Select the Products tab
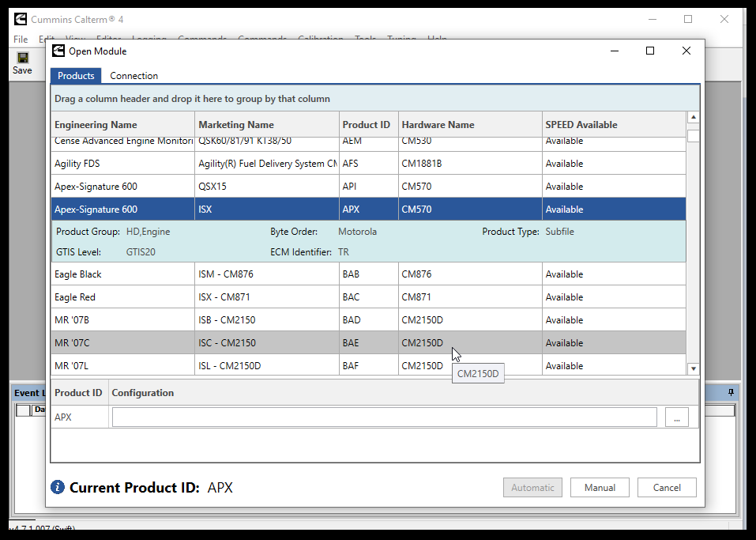Viewport: 756px width, 540px height. point(76,76)
